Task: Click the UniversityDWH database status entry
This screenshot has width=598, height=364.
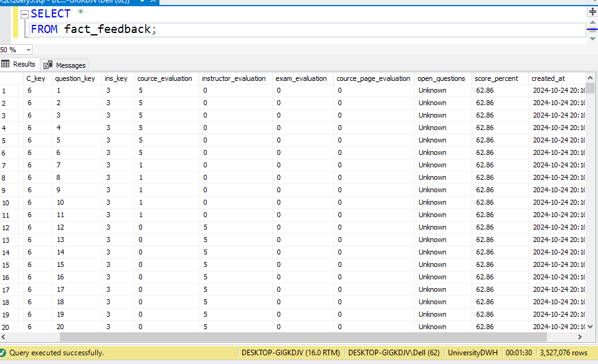Action: 473,353
